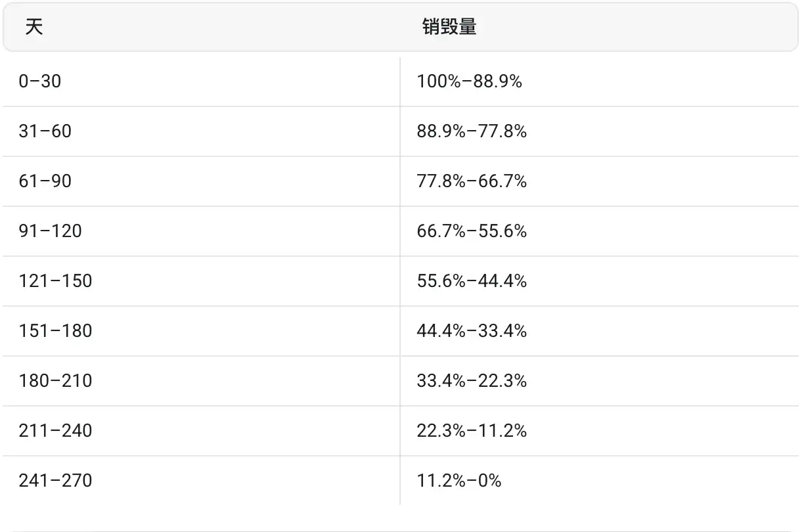This screenshot has width=808, height=532.
Task: Select the 241–270 day cell
Action: point(56,481)
